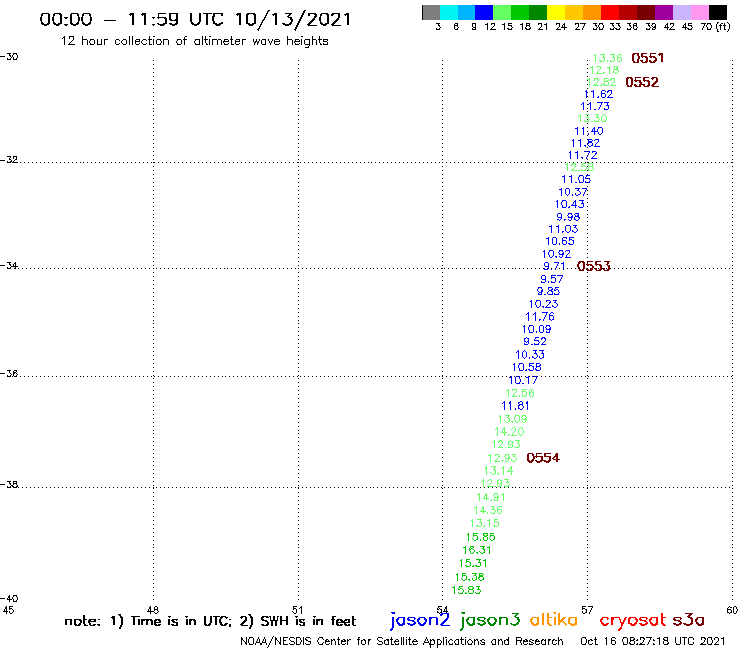Click the longitude axis label '51'
Screen dimensions: 740x650
coord(297,610)
